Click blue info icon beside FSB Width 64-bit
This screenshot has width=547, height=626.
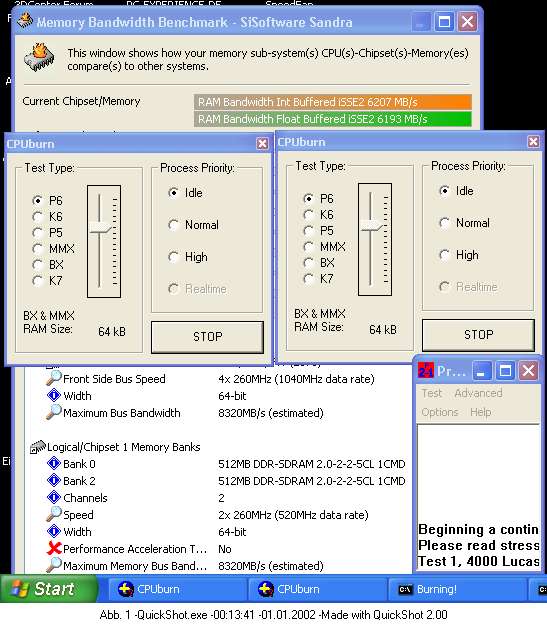click(x=54, y=395)
